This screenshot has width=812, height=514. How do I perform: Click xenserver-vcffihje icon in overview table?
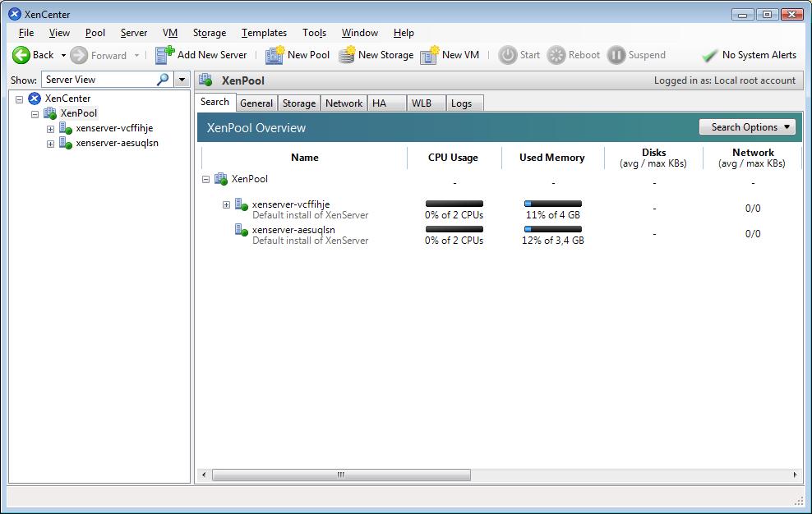pos(242,204)
